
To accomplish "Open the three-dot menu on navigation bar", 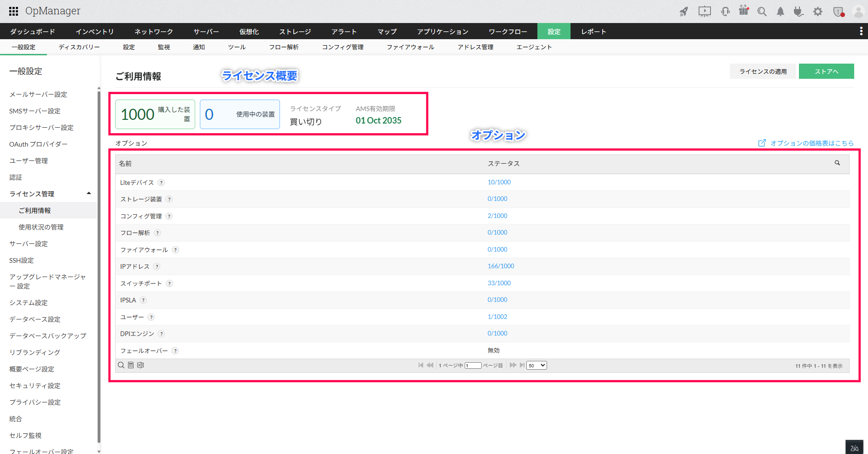I will (861, 31).
